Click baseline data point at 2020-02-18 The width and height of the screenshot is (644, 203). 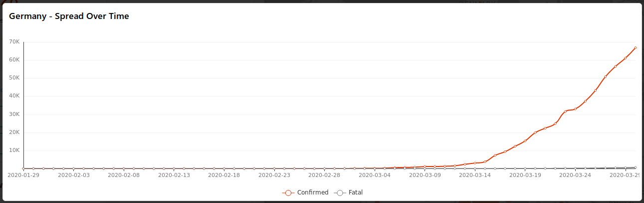(224, 168)
